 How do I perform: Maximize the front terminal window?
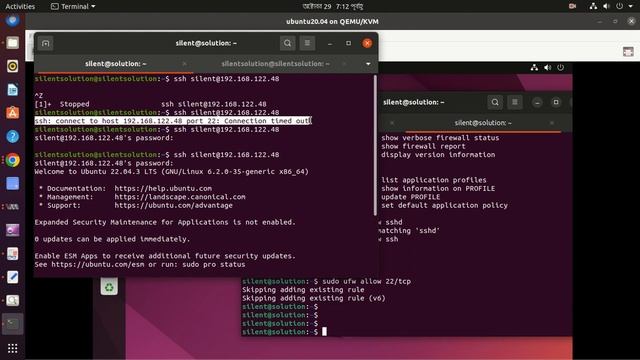(x=348, y=43)
